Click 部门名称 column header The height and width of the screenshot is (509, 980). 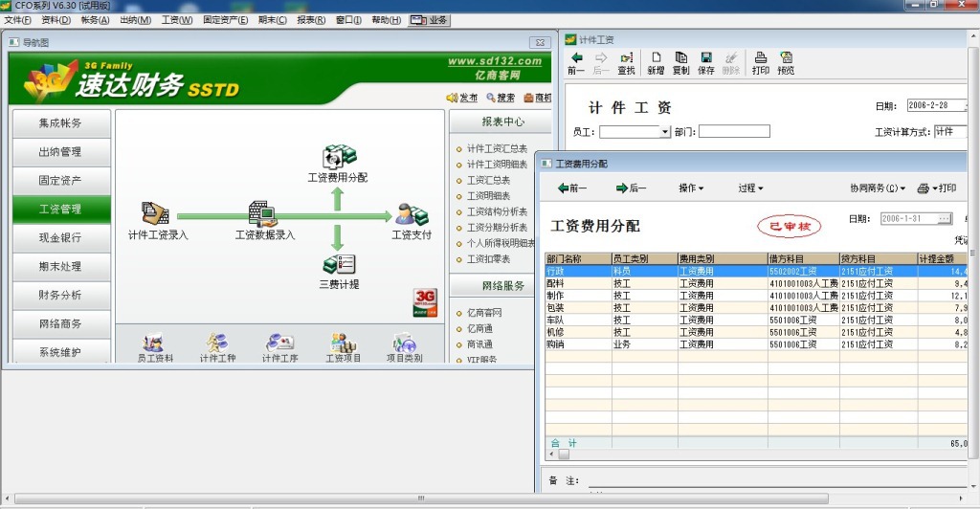578,258
